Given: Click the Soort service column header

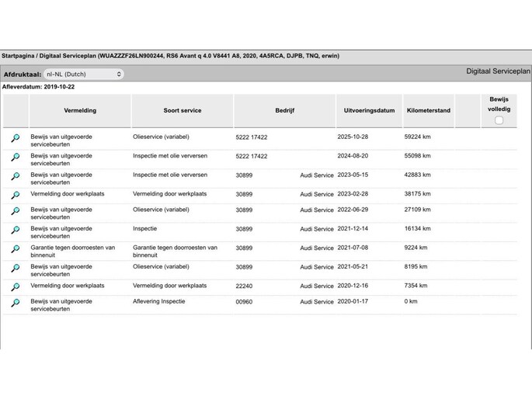Looking at the screenshot, I should tap(182, 111).
